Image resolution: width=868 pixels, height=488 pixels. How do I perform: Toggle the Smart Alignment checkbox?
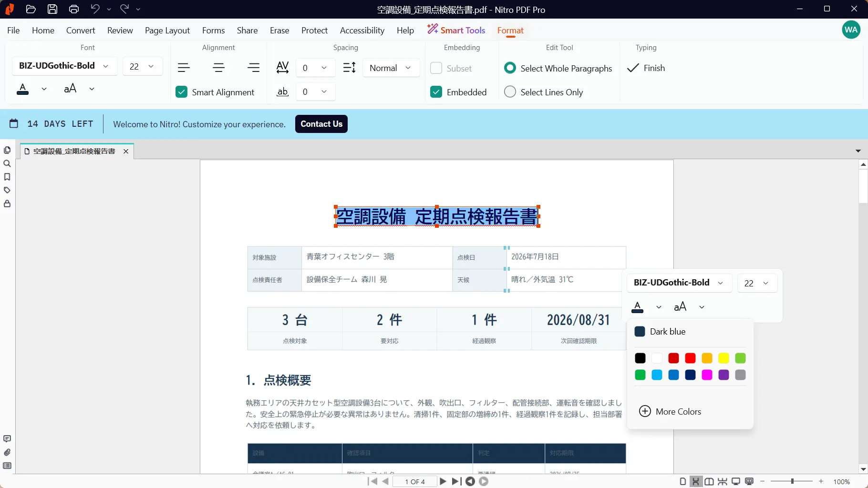[x=181, y=92]
